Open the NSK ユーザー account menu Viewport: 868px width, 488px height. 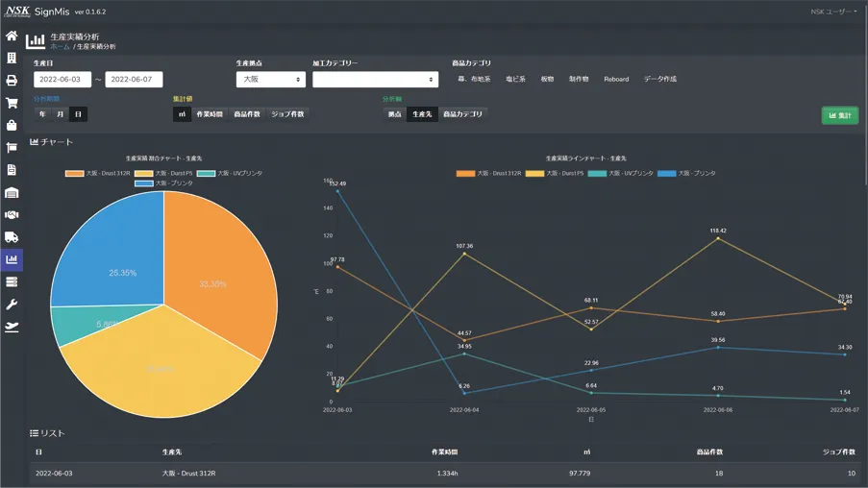point(832,12)
